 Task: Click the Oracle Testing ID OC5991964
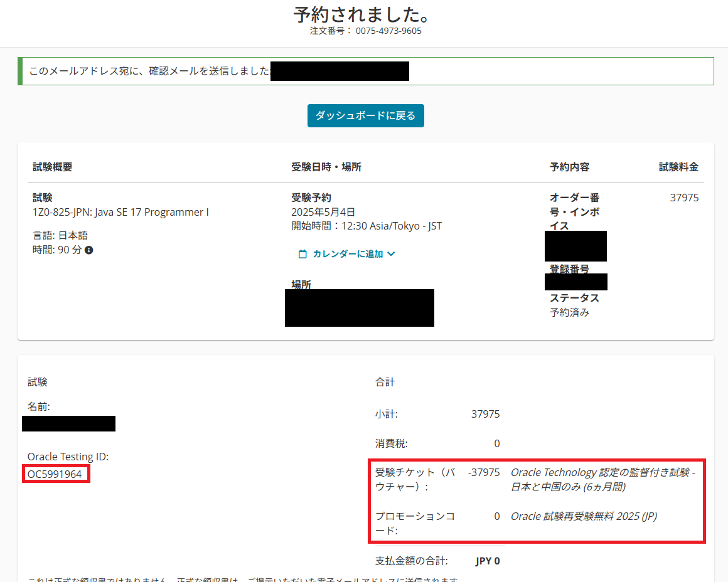[55, 474]
